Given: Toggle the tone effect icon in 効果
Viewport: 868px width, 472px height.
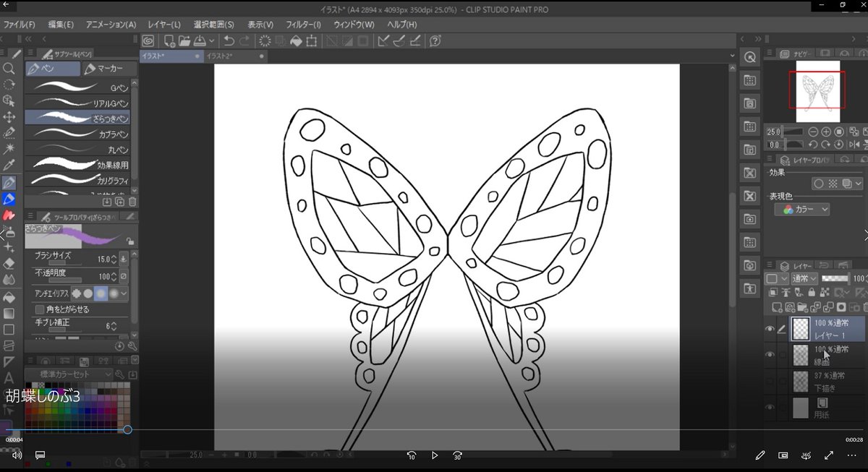Looking at the screenshot, I should coord(832,184).
